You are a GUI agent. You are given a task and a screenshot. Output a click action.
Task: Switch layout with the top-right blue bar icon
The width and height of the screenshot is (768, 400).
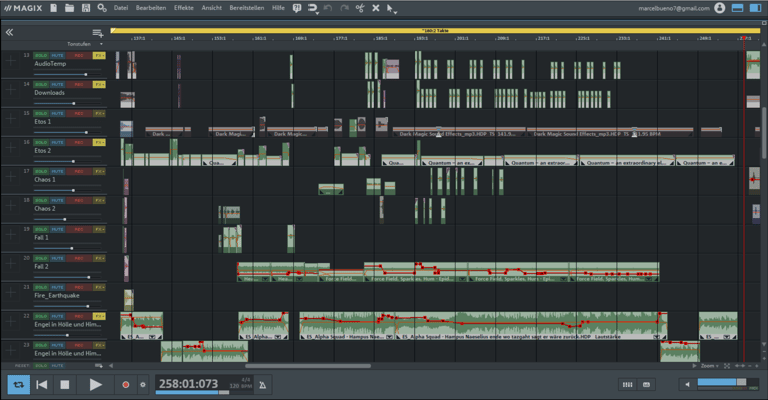737,8
